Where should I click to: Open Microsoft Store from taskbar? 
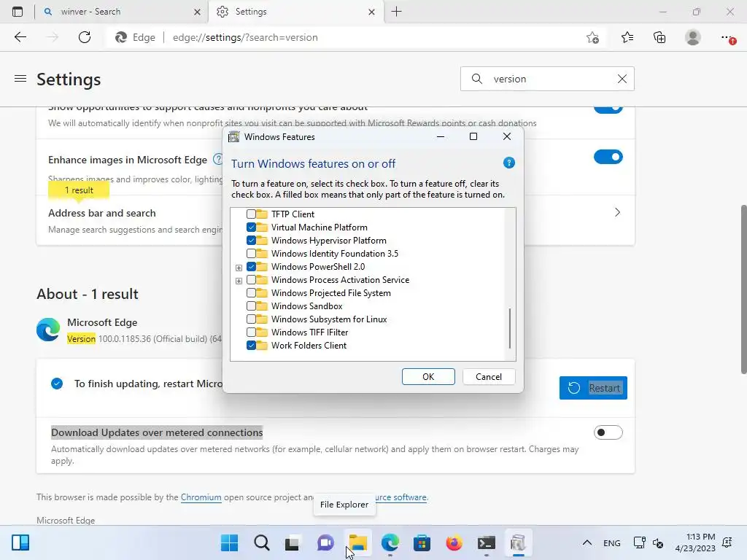click(x=422, y=542)
